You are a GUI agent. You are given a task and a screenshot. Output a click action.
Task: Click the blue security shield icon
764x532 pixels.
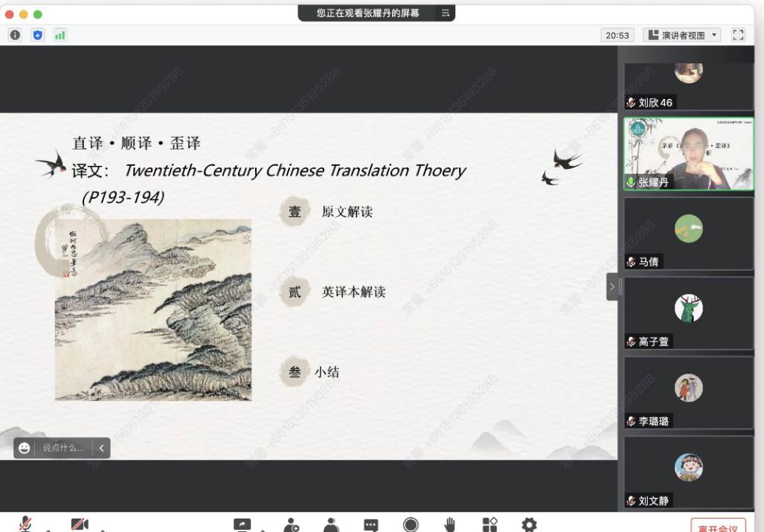point(36,35)
